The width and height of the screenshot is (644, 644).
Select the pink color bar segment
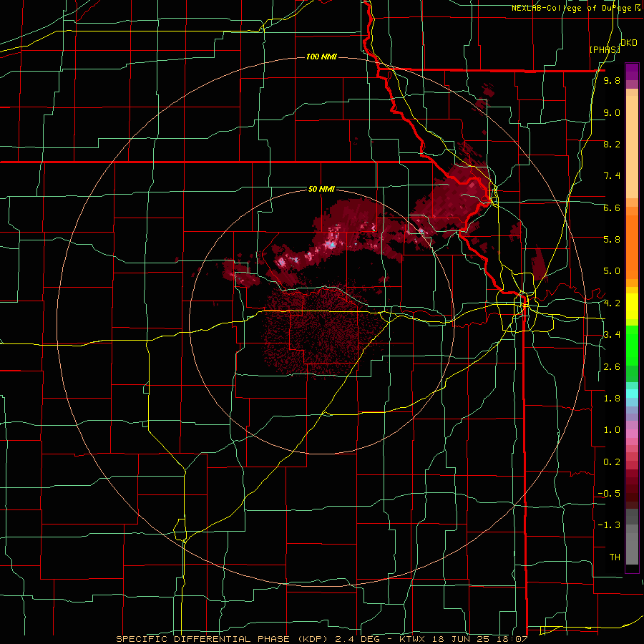point(632,433)
